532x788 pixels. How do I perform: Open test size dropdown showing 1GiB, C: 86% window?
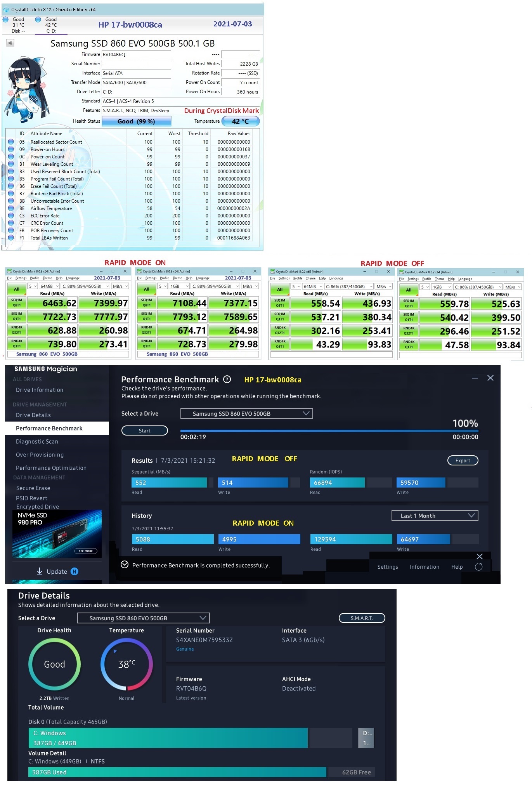pos(442,287)
